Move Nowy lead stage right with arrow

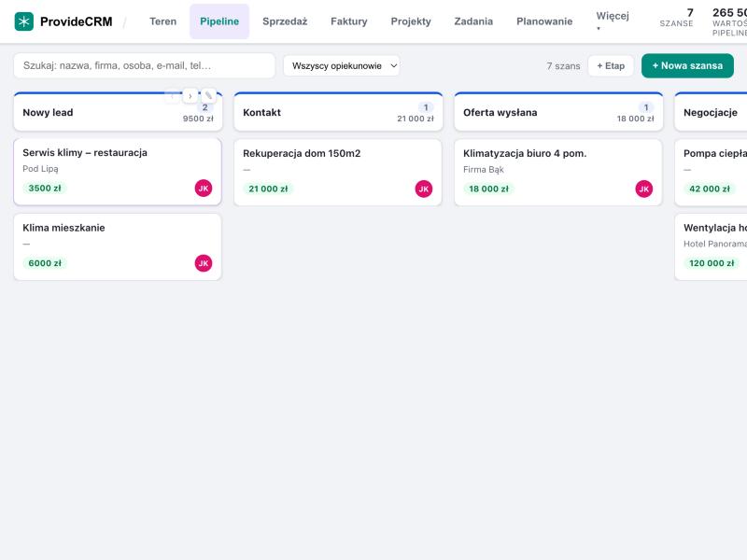190,96
